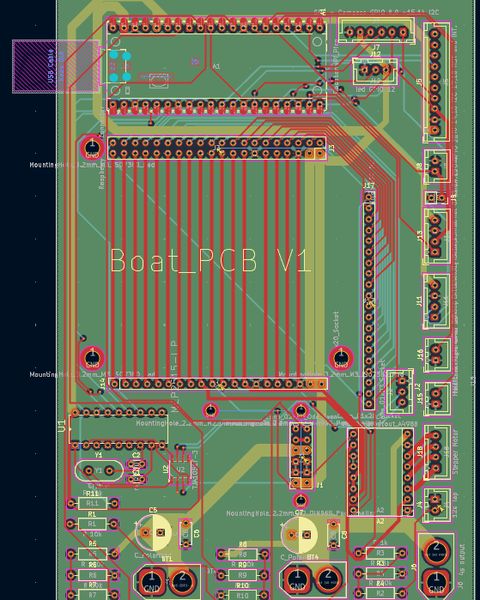Click the mounting hole above J1 header

click(301, 411)
